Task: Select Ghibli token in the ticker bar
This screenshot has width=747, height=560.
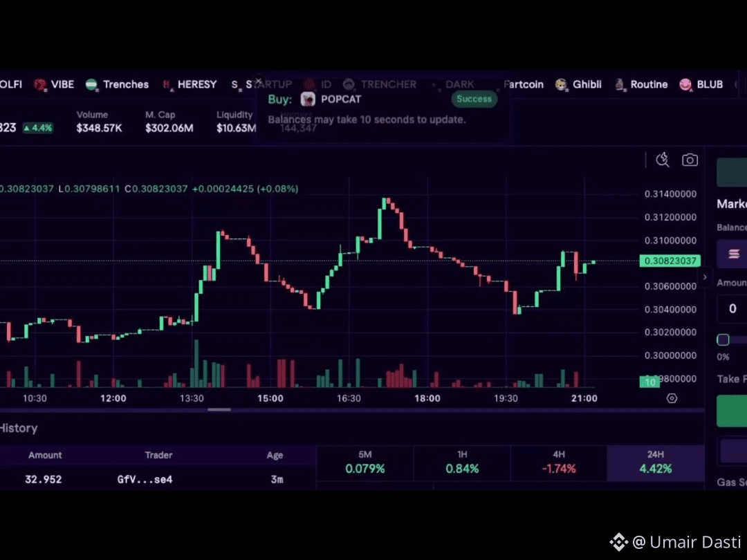Action: tap(578, 85)
